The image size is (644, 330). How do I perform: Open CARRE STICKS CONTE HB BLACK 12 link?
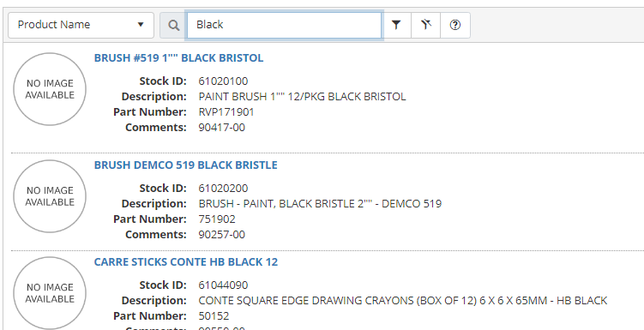coord(185,262)
